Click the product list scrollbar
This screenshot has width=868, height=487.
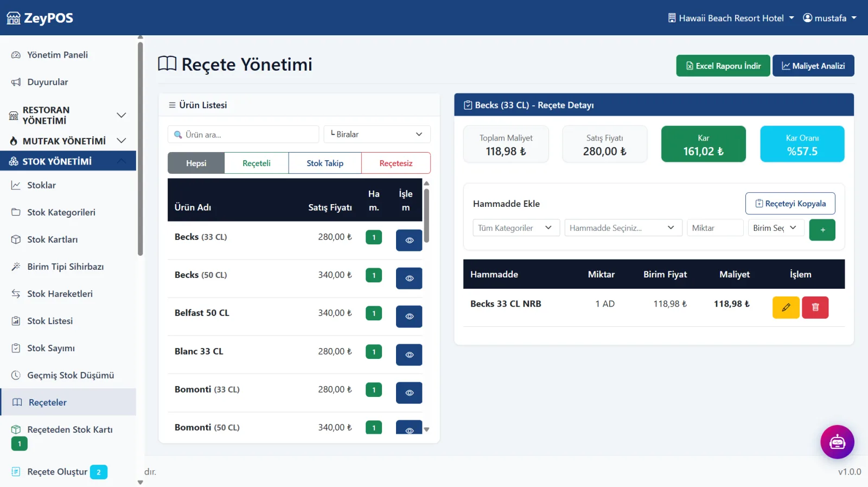426,215
